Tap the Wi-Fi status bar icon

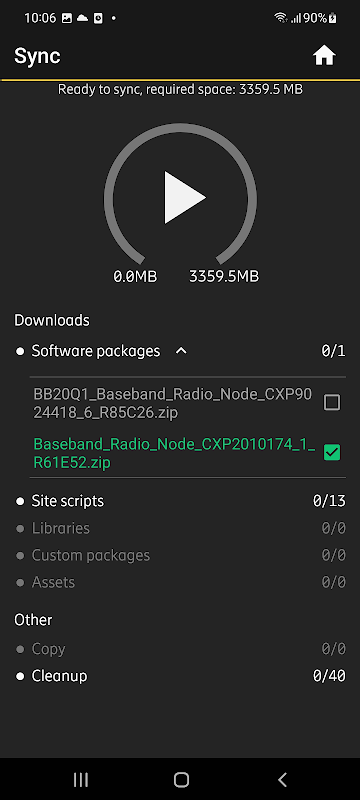(x=280, y=18)
